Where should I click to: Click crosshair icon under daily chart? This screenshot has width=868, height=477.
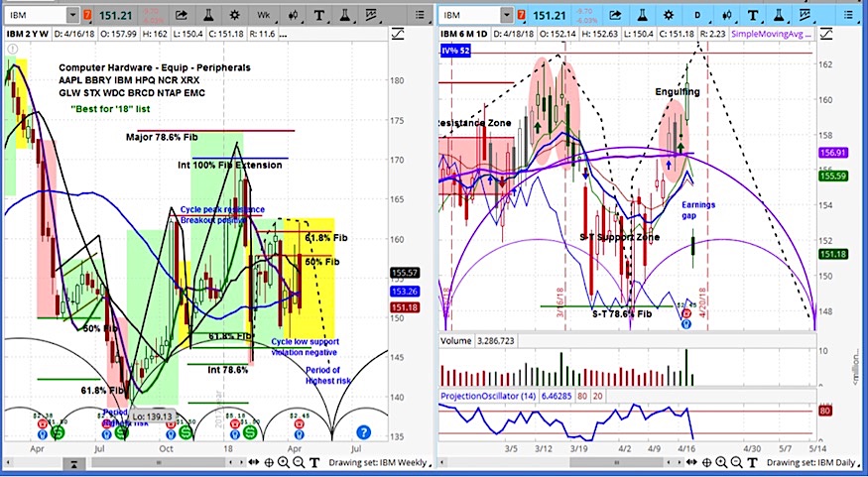coord(707,462)
